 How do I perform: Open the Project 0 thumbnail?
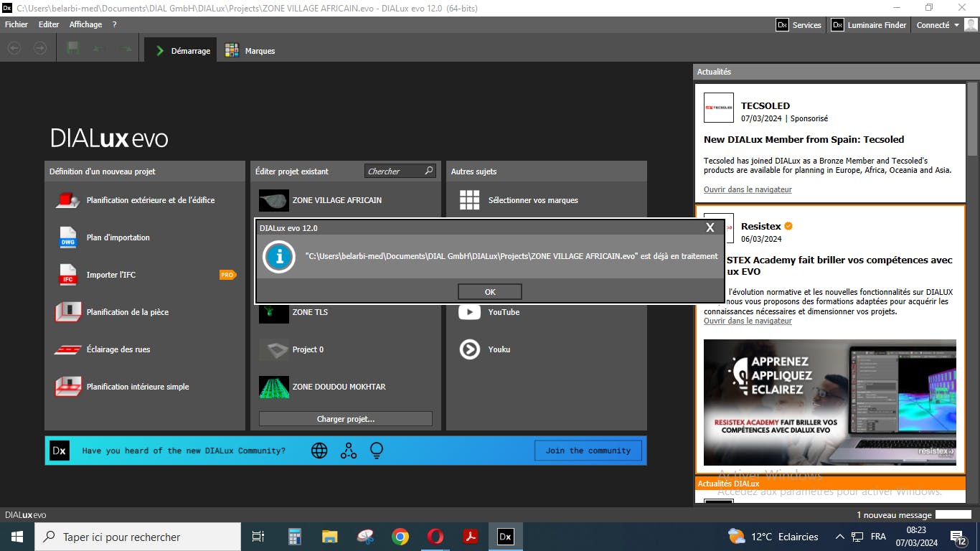click(274, 349)
